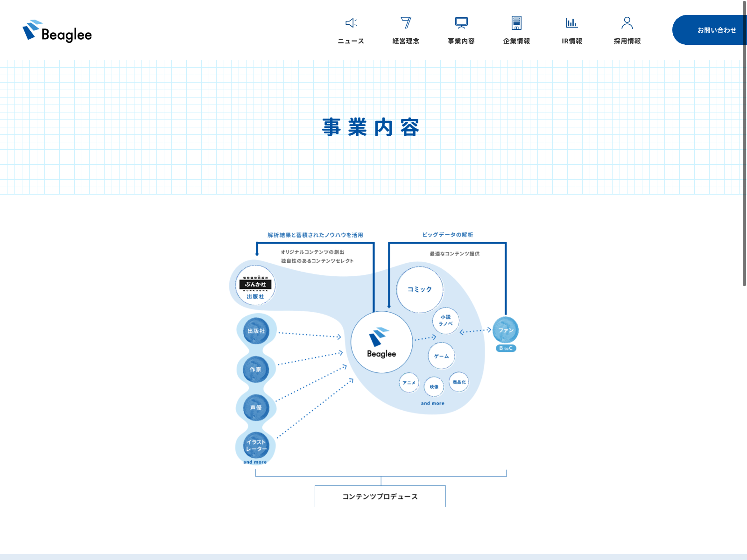The height and width of the screenshot is (560, 747).
Task: Click the コンテンツプロデュース box
Action: (x=380, y=496)
